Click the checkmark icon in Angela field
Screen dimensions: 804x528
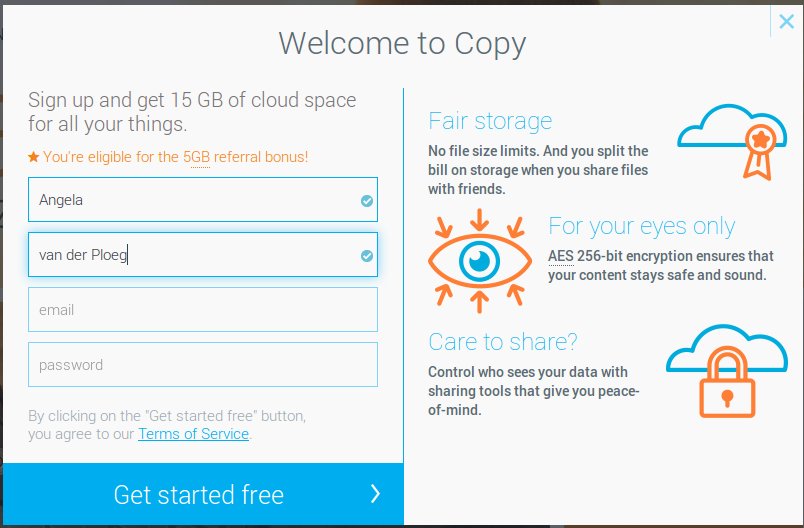click(367, 201)
